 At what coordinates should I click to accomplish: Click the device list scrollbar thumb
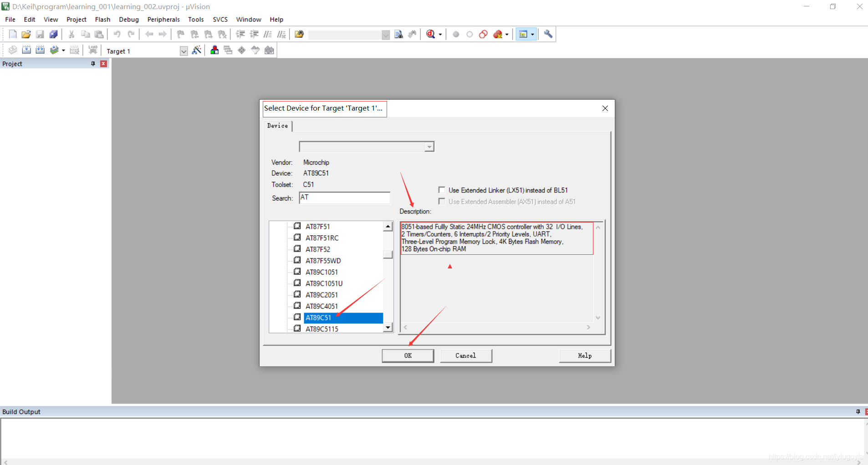tap(388, 254)
